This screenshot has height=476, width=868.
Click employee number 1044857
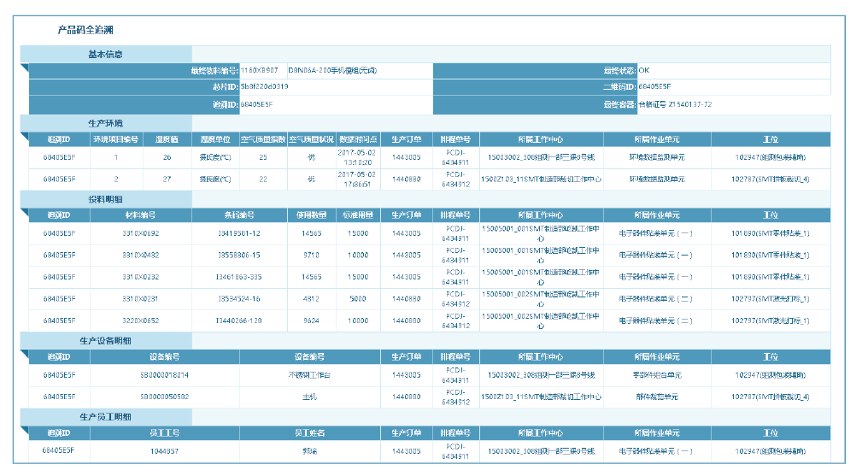(164, 451)
